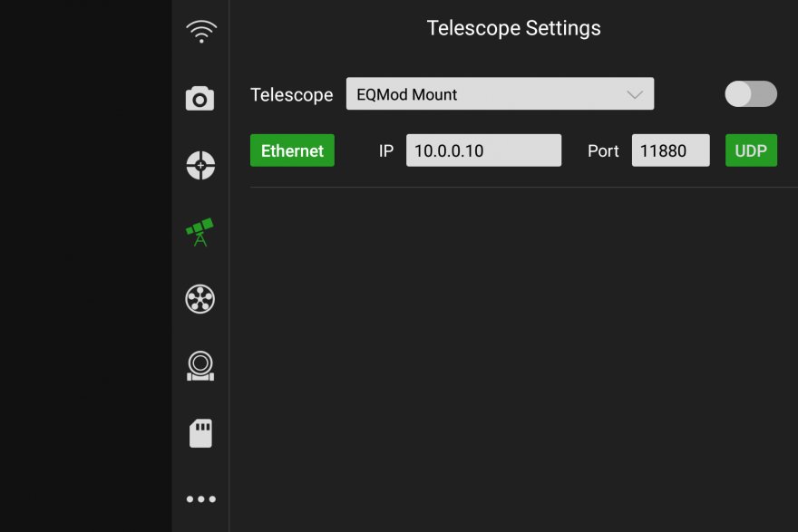Open the SD card storage settings

pyautogui.click(x=200, y=432)
